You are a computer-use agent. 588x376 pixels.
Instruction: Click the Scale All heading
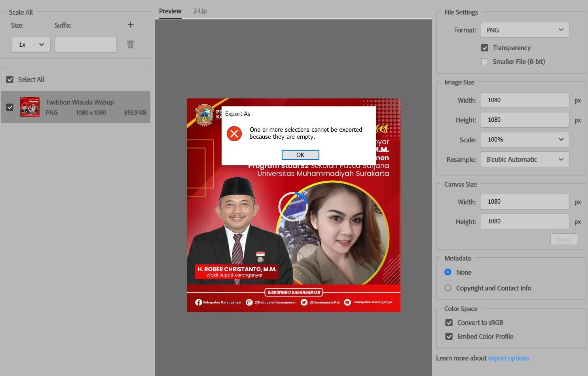click(21, 12)
